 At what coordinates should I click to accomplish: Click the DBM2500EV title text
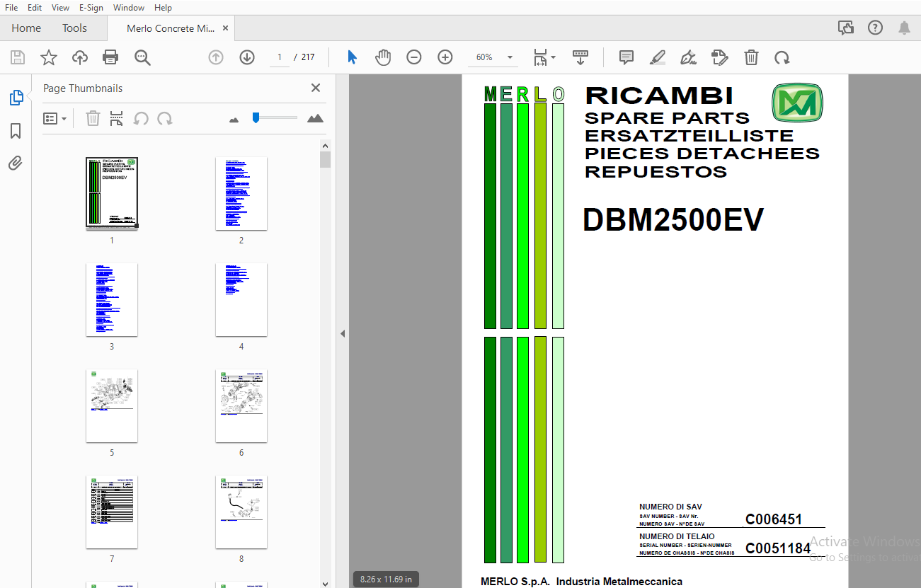(x=673, y=220)
